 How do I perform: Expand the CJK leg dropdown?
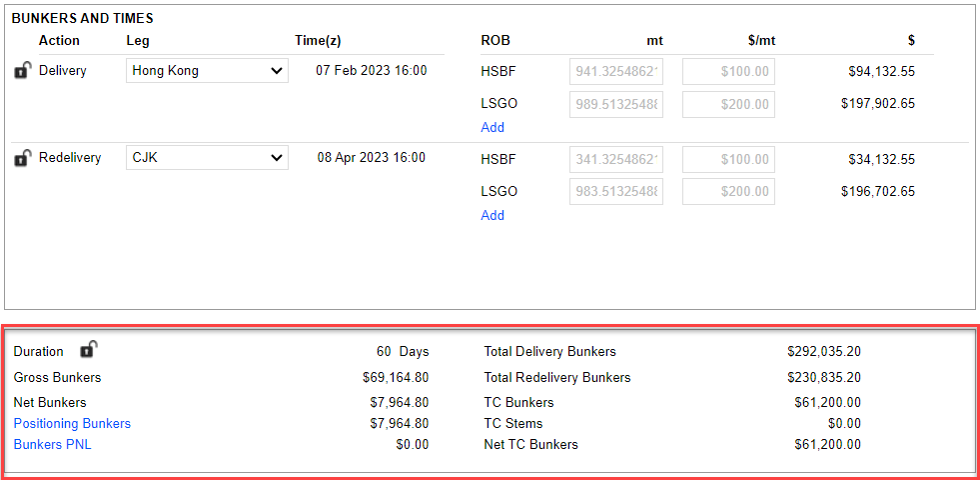tap(207, 158)
